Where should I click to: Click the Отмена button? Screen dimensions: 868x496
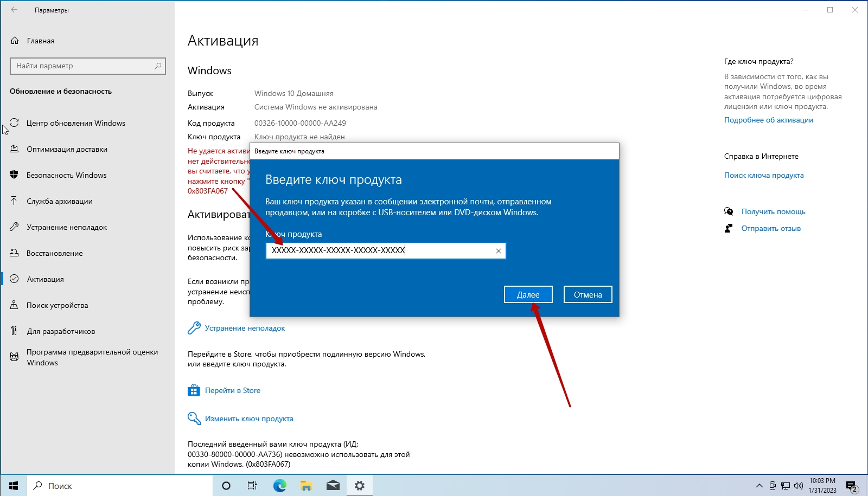tap(588, 294)
